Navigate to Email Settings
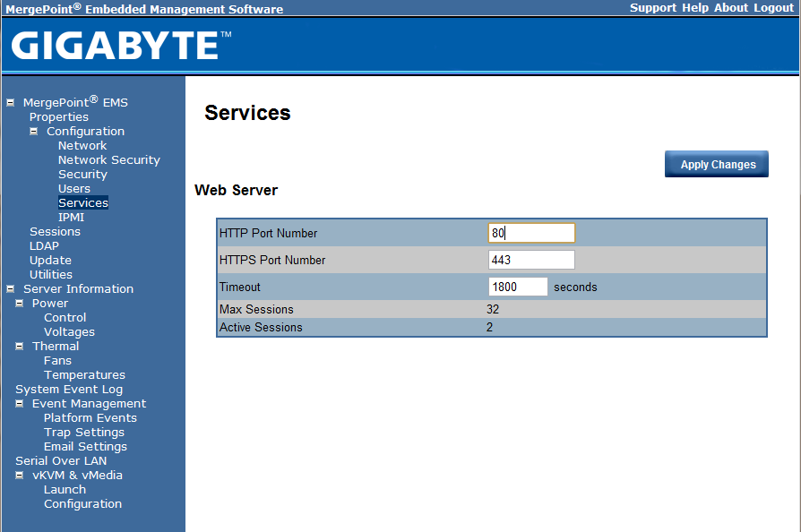801x532 pixels. pos(85,447)
